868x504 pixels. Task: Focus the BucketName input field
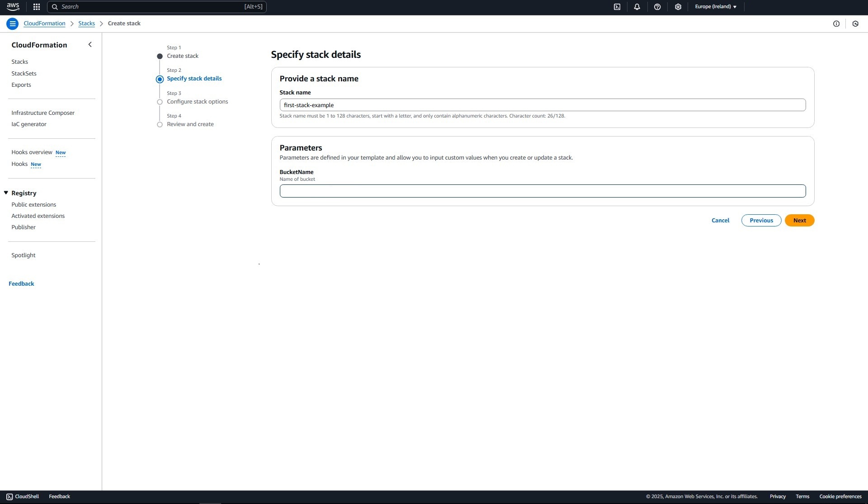click(542, 191)
